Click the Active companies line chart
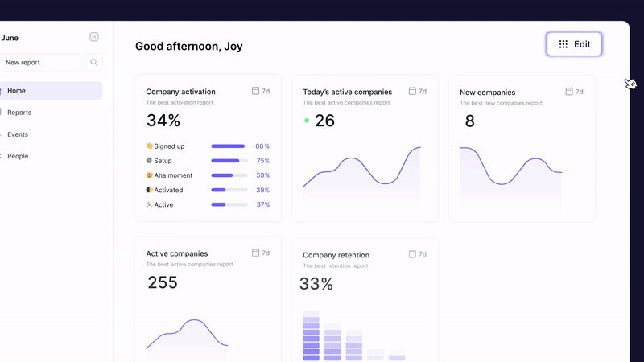The width and height of the screenshot is (644, 362). 187,339
